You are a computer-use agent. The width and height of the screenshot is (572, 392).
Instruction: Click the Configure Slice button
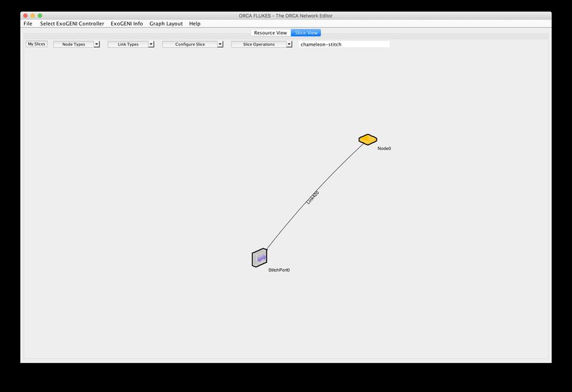tap(190, 44)
